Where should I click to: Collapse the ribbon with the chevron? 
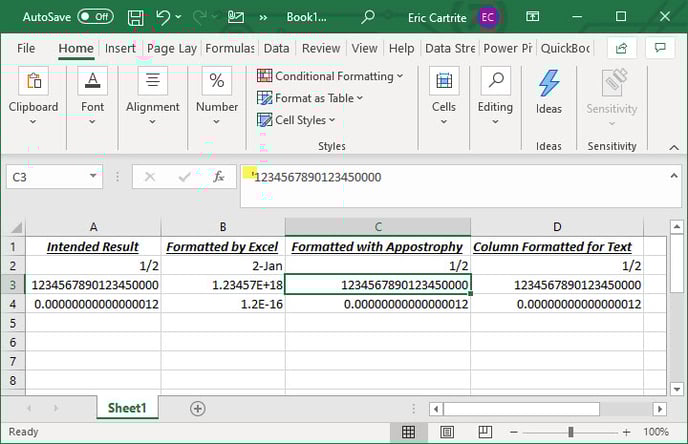click(674, 147)
